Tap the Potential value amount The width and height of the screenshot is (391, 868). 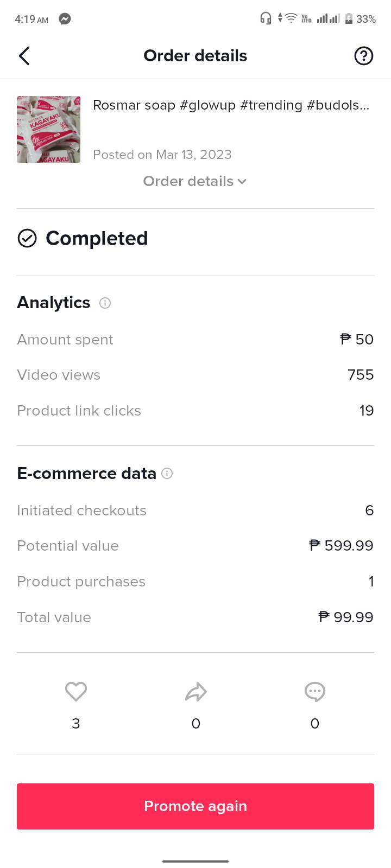click(x=341, y=546)
